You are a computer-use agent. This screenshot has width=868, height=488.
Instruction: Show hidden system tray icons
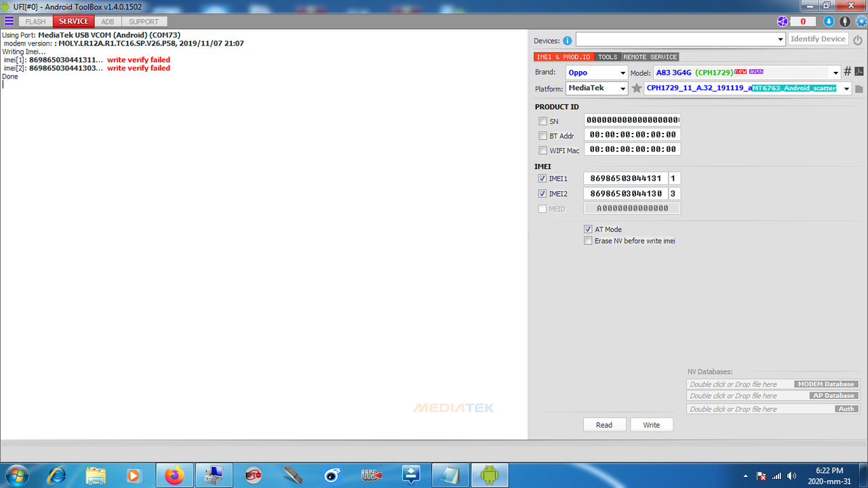[746, 476]
